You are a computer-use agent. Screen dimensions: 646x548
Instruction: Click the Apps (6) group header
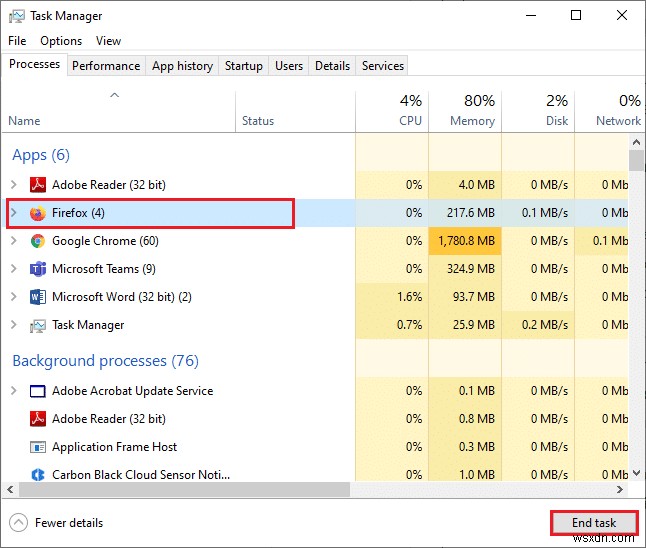[41, 155]
